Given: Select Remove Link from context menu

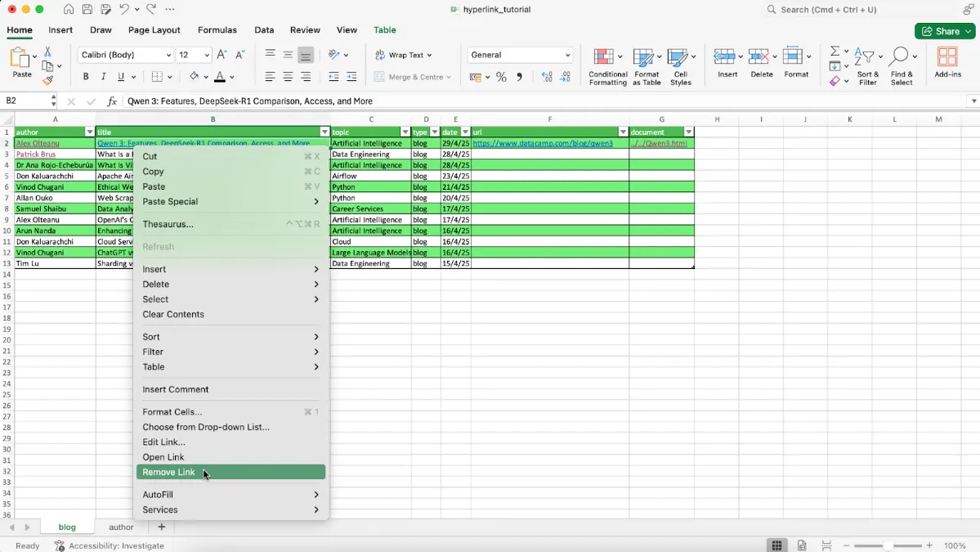Looking at the screenshot, I should (169, 472).
